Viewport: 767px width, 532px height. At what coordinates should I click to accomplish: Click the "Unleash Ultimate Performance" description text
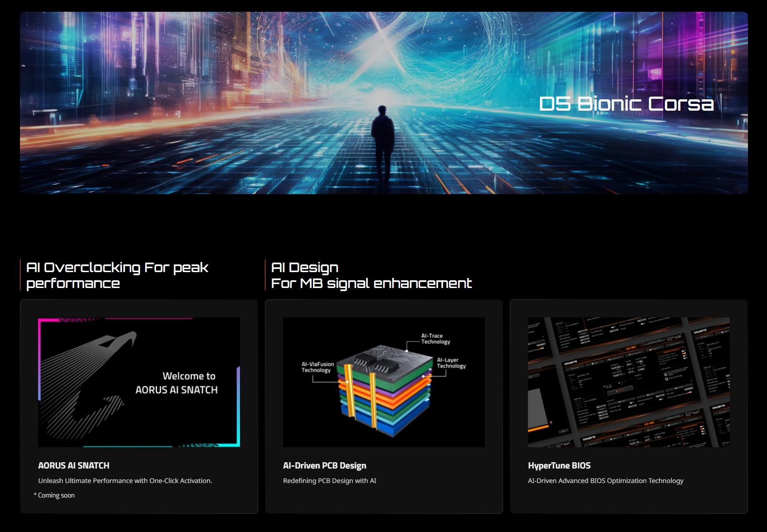point(125,481)
